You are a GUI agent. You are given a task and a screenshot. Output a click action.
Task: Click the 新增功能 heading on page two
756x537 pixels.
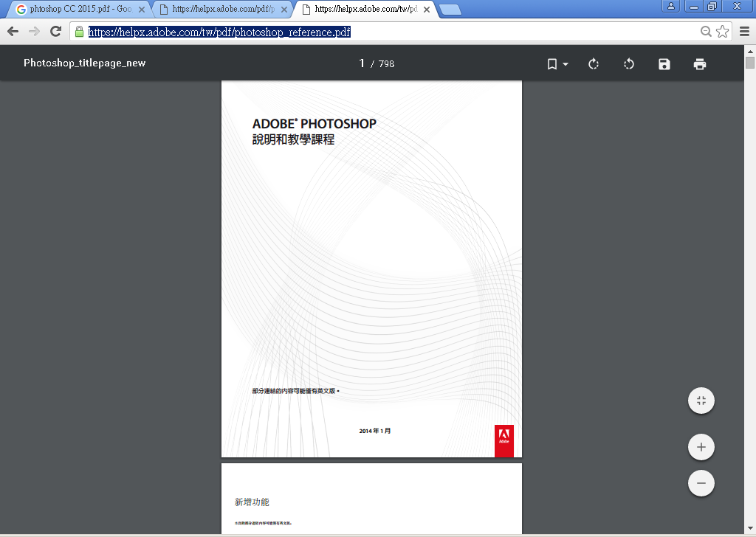[252, 502]
